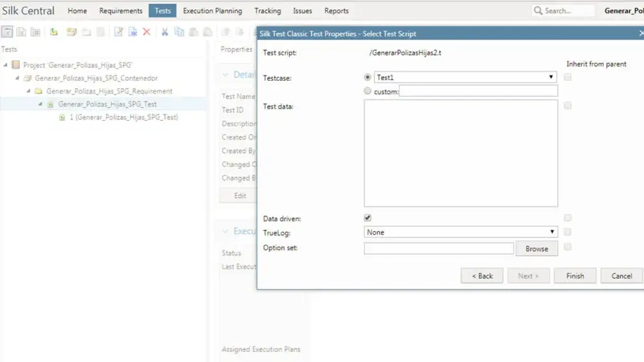Click the document with blue asterisk icon
Viewport: 644px width, 362px height.
click(x=133, y=31)
